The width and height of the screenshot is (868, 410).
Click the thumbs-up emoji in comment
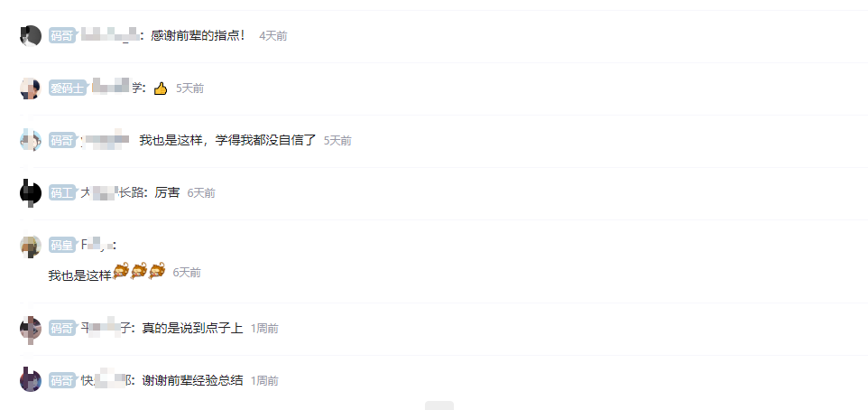[x=161, y=89]
